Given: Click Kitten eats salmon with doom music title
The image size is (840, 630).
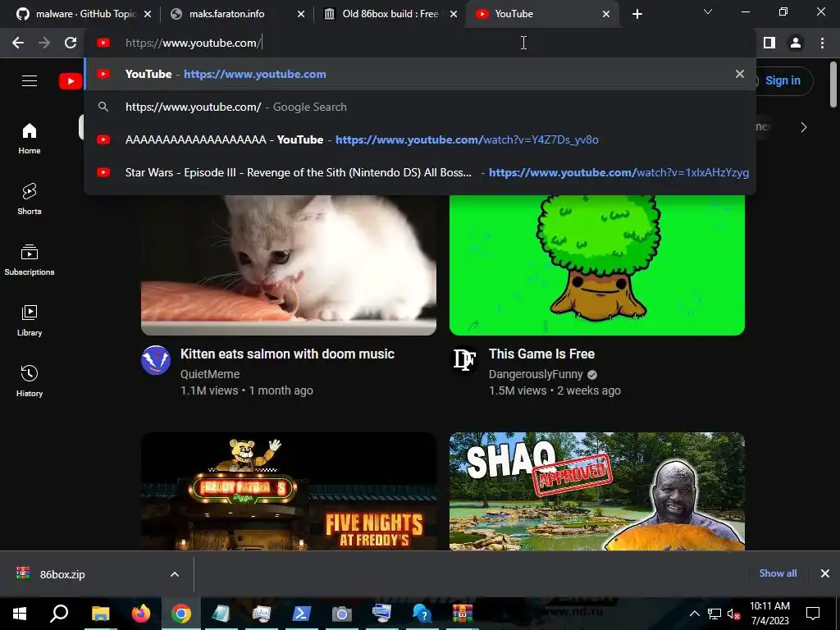Looking at the screenshot, I should [x=287, y=354].
